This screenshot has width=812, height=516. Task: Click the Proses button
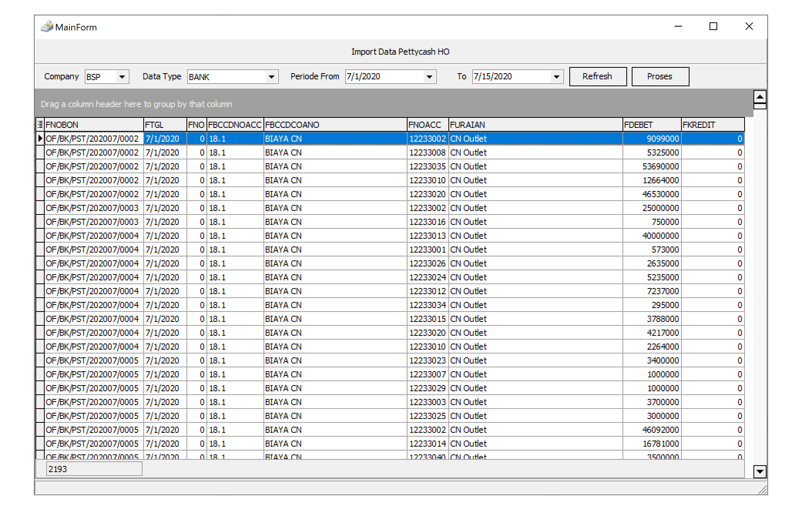point(660,77)
